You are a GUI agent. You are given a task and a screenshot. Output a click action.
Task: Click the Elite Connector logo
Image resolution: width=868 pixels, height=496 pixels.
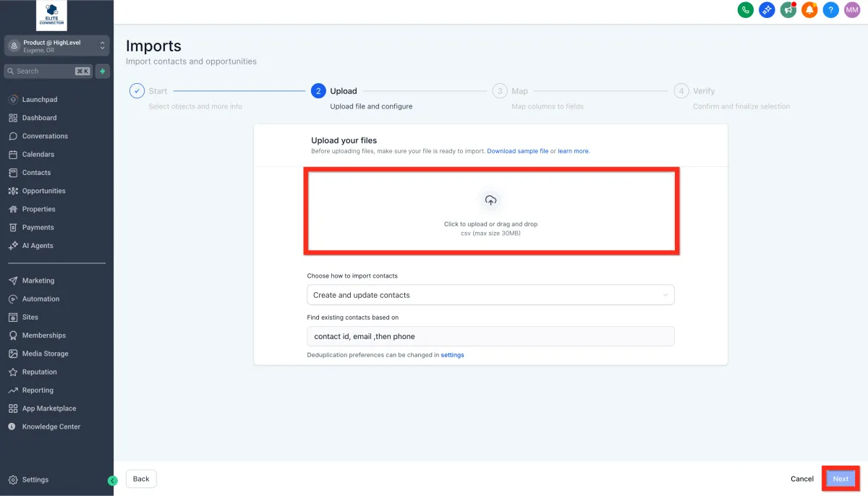tap(51, 15)
